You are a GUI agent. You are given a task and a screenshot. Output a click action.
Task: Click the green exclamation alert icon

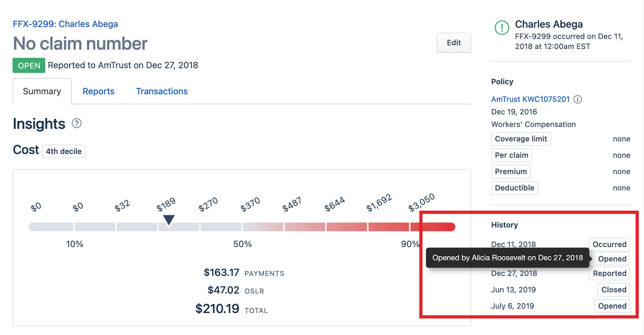[x=502, y=28]
